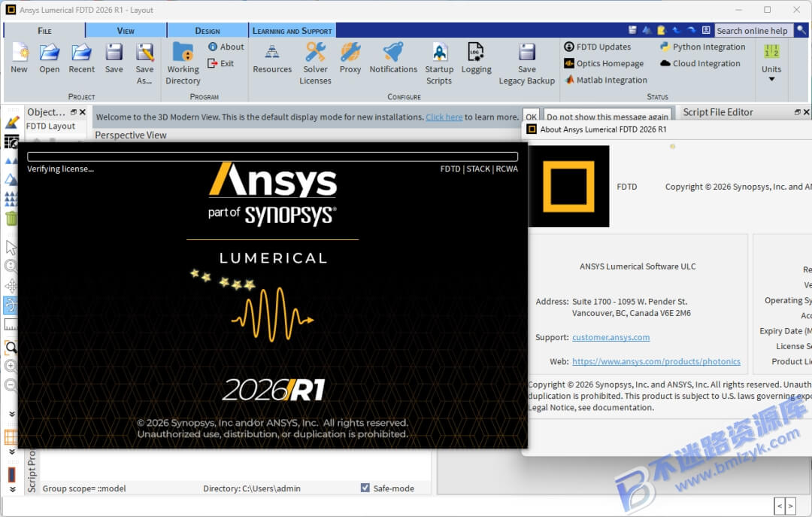Screen dimensions: 812x517
Task: Click the Script Prompt vertical tab
Action: click(32, 471)
